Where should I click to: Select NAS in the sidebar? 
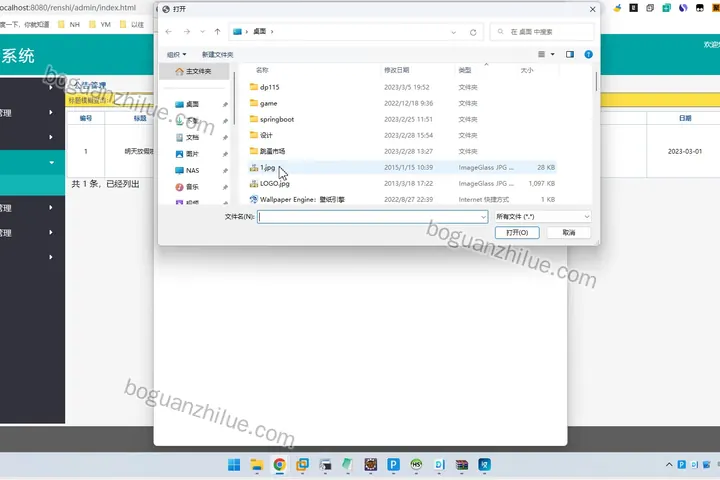coord(193,170)
